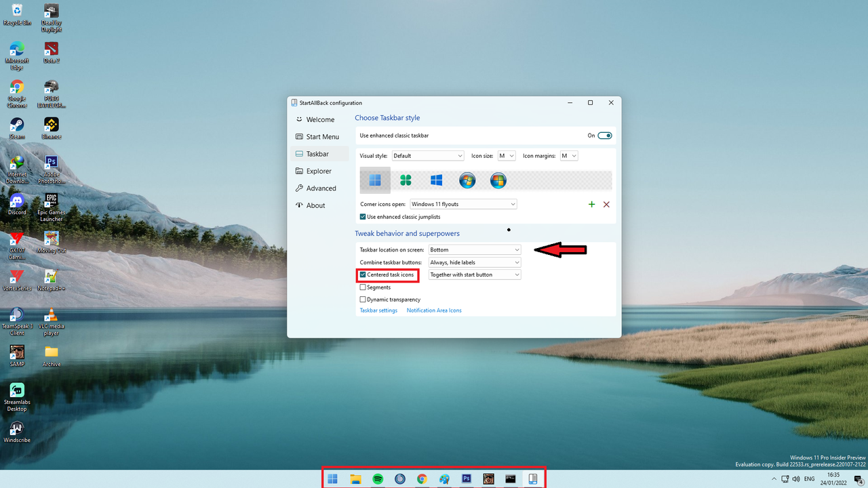Open the Icon size dropdown
The height and width of the screenshot is (488, 868).
(x=507, y=156)
